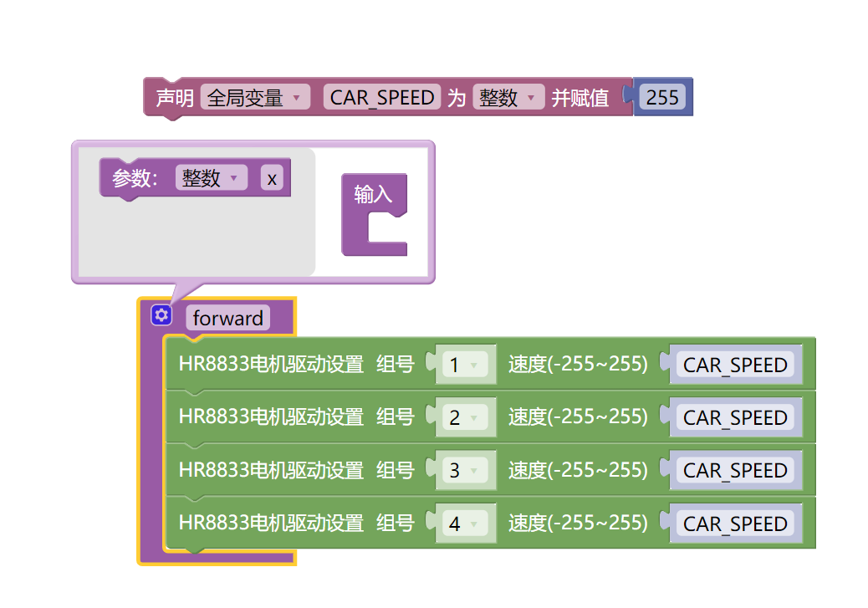Open the 全局变量 scope dropdown

[255, 98]
